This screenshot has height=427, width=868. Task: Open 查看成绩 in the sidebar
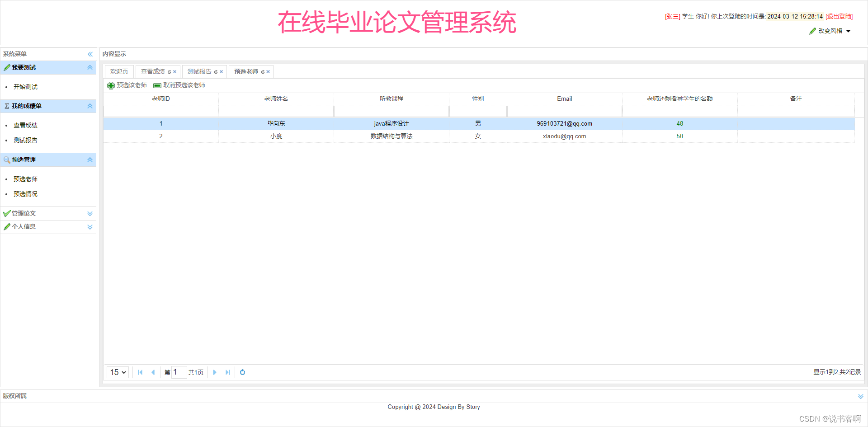coord(25,125)
